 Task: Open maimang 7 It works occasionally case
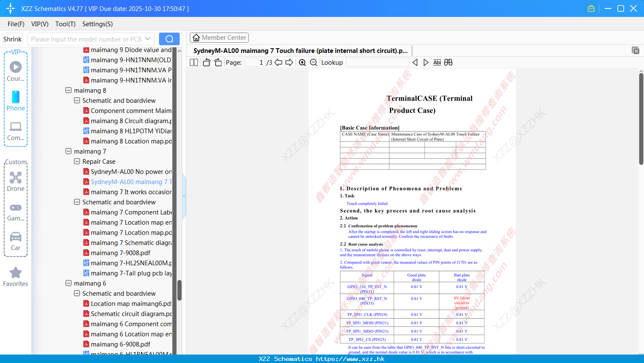click(x=128, y=192)
